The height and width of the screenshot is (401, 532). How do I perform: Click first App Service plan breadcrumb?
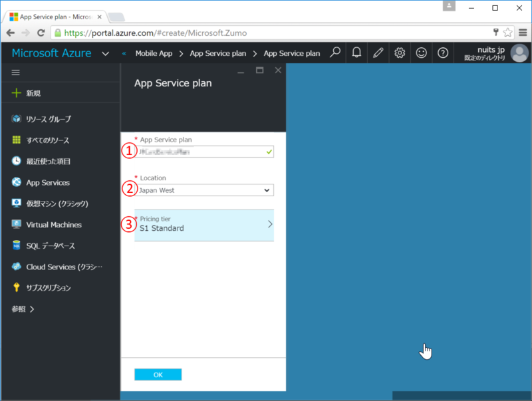tap(218, 53)
